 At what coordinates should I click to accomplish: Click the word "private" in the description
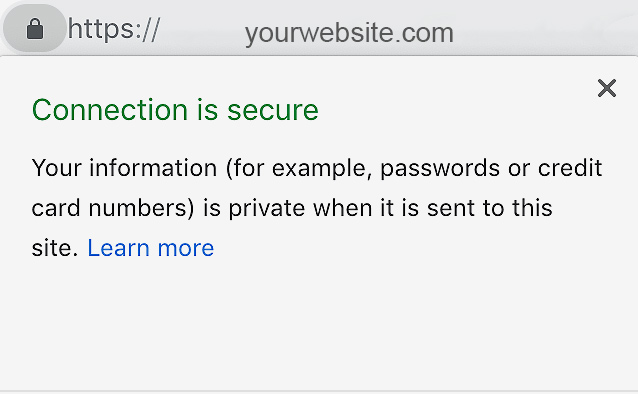267,209
